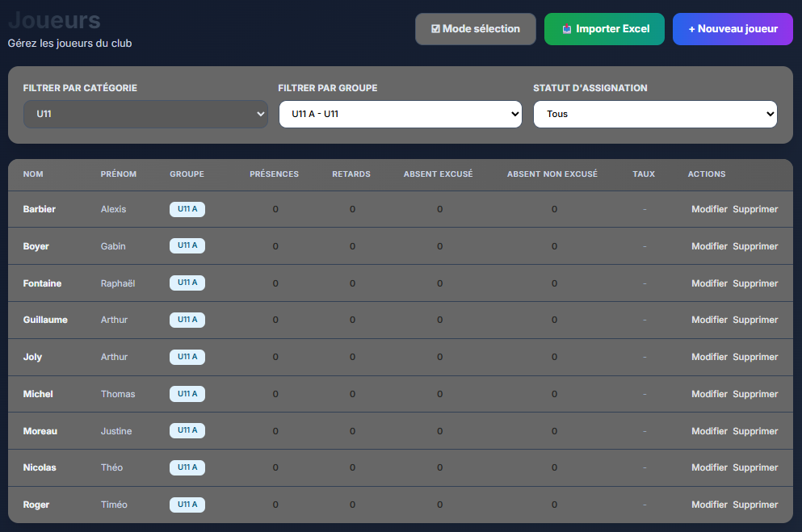Click Supprimer for Roger Timéo
The height and width of the screenshot is (532, 802).
tap(754, 505)
